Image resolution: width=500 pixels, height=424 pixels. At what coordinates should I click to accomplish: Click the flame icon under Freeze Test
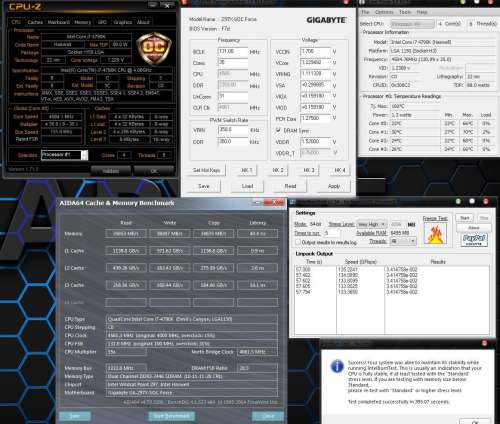(x=435, y=234)
